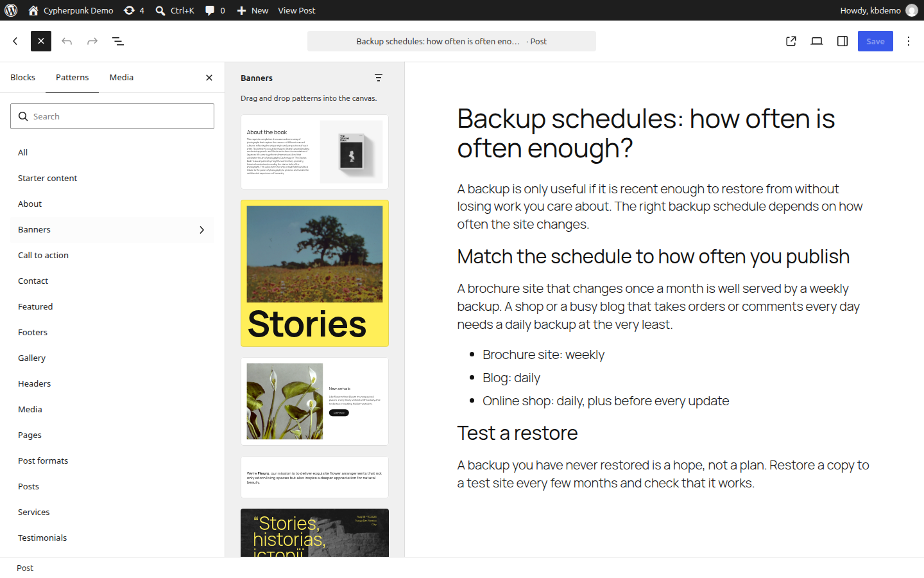Switch to the Blocks tab
Image resolution: width=924 pixels, height=578 pixels.
coord(23,77)
